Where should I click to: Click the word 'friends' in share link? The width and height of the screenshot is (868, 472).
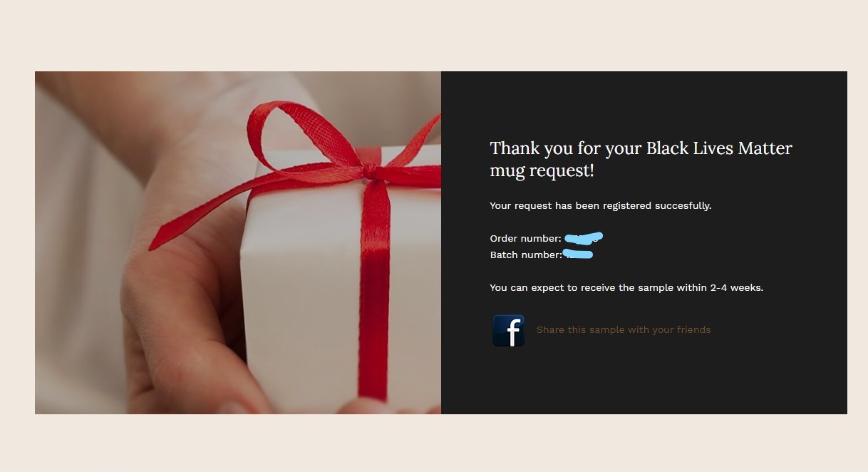pos(693,329)
